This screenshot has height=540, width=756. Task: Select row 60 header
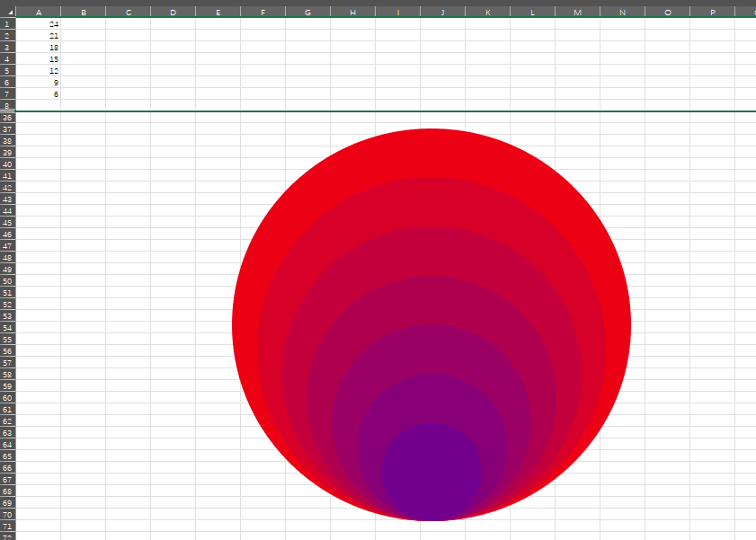tap(8, 398)
